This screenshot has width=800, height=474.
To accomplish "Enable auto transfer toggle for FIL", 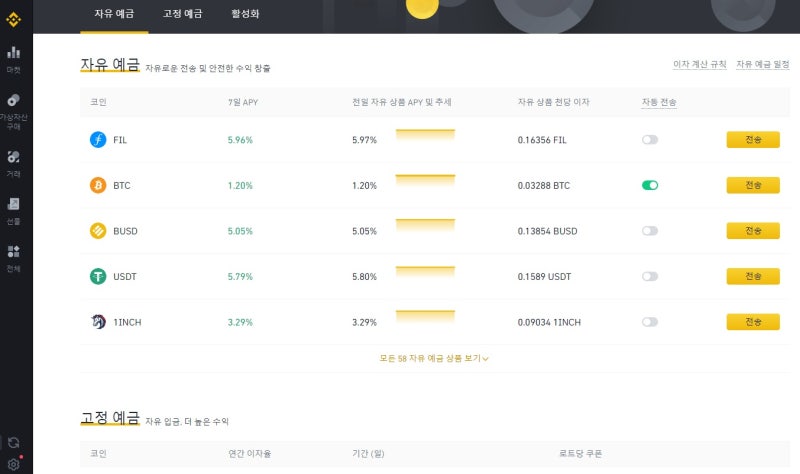I will tap(649, 139).
